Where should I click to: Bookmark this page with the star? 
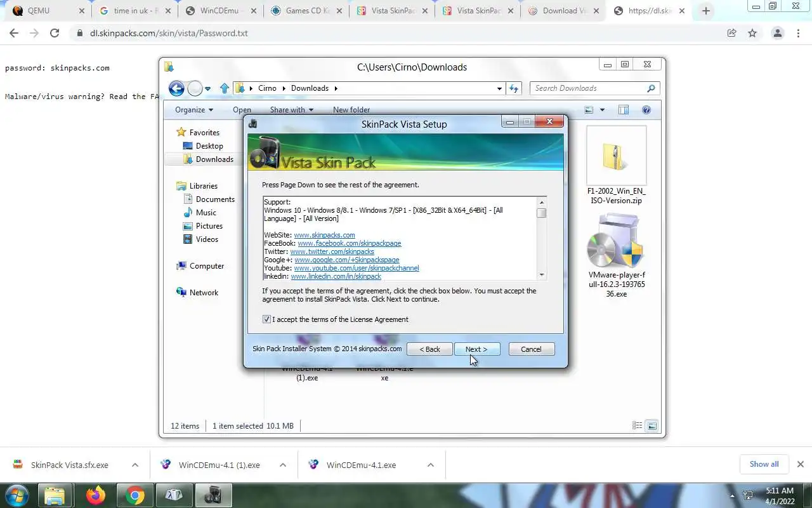coord(752,33)
